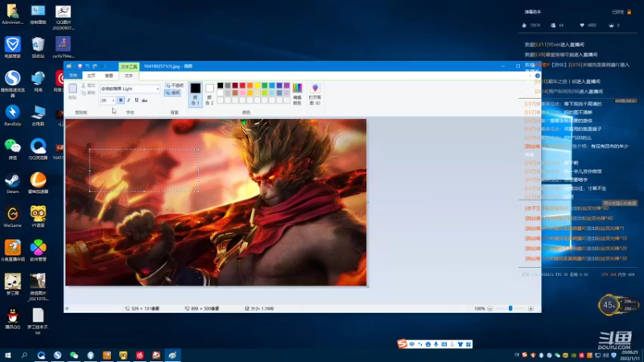Open Douyu streaming companion desktop icon

click(12, 251)
